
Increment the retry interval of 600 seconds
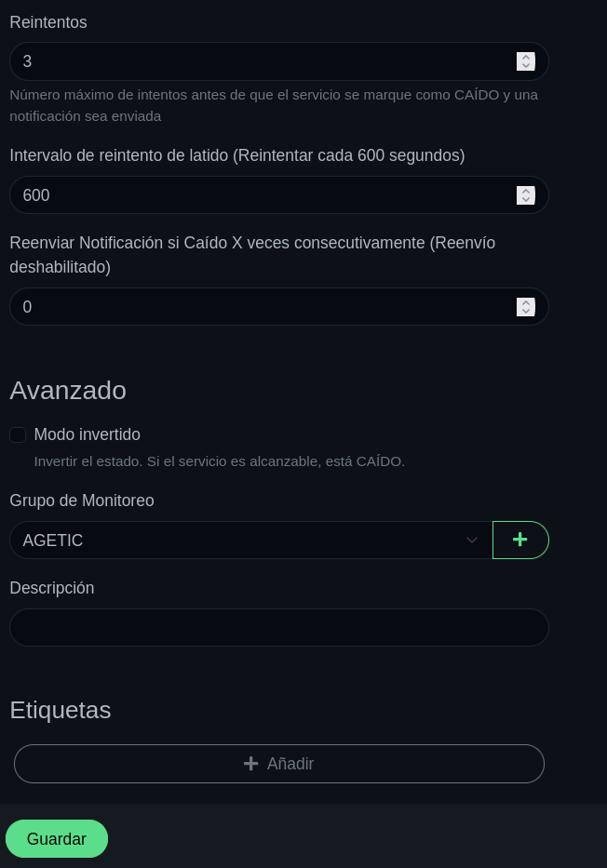tap(526, 191)
